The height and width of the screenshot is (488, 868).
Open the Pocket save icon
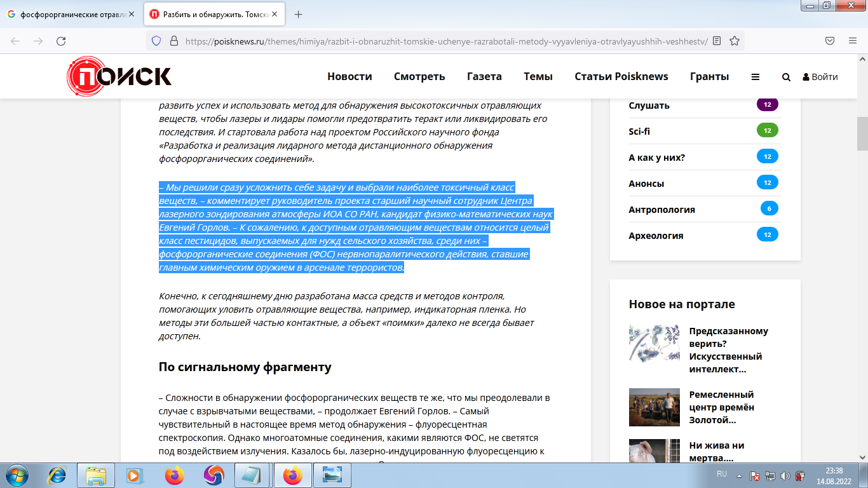pyautogui.click(x=830, y=41)
